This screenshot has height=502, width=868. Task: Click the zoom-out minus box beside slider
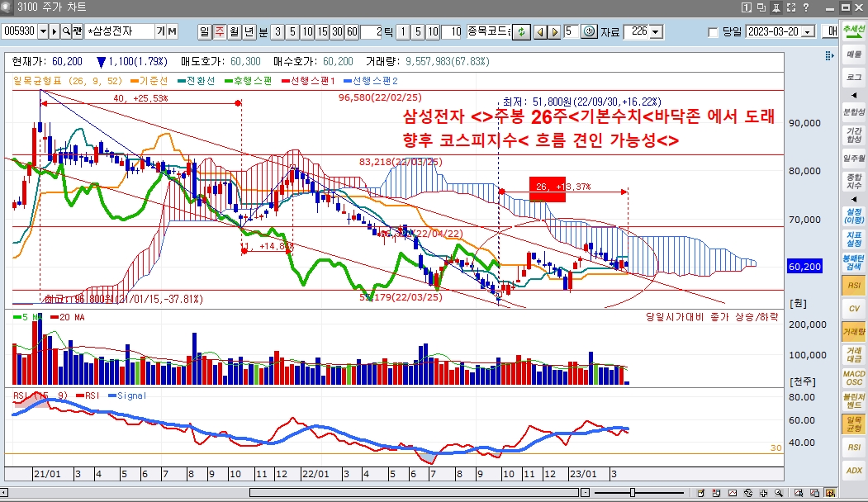[x=585, y=493]
